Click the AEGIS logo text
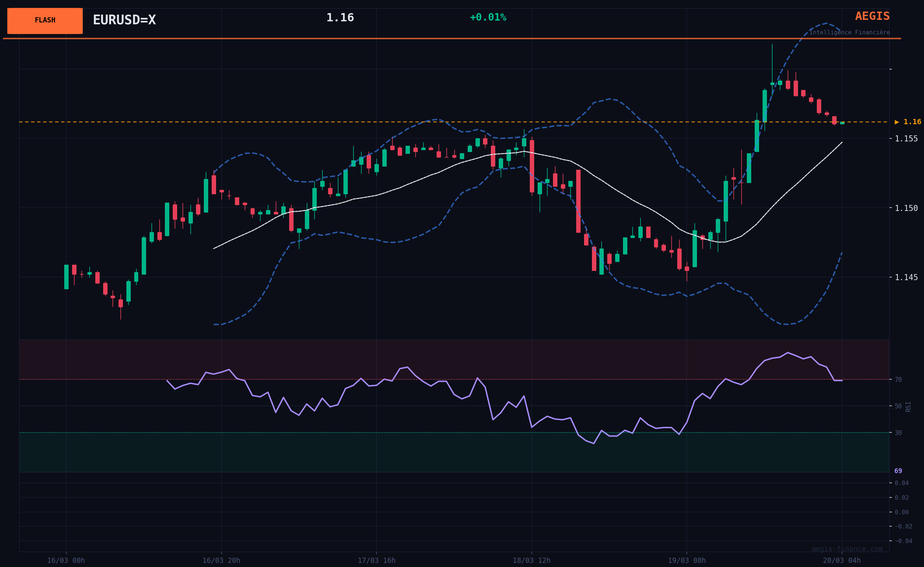This screenshot has width=924, height=567. [x=872, y=16]
